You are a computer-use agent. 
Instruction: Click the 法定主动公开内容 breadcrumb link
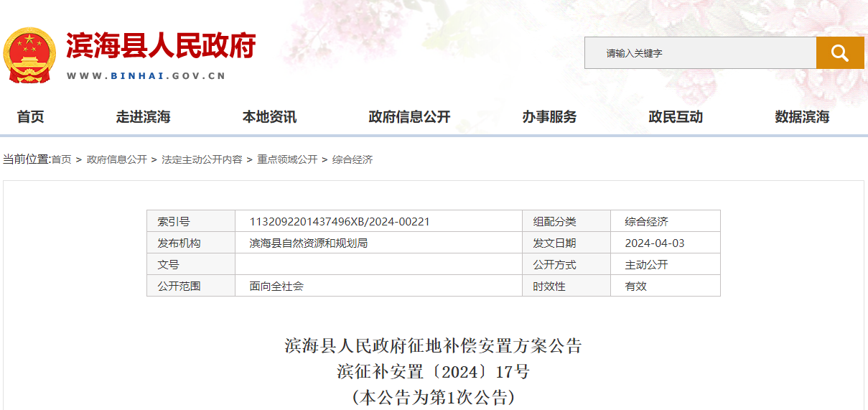202,159
